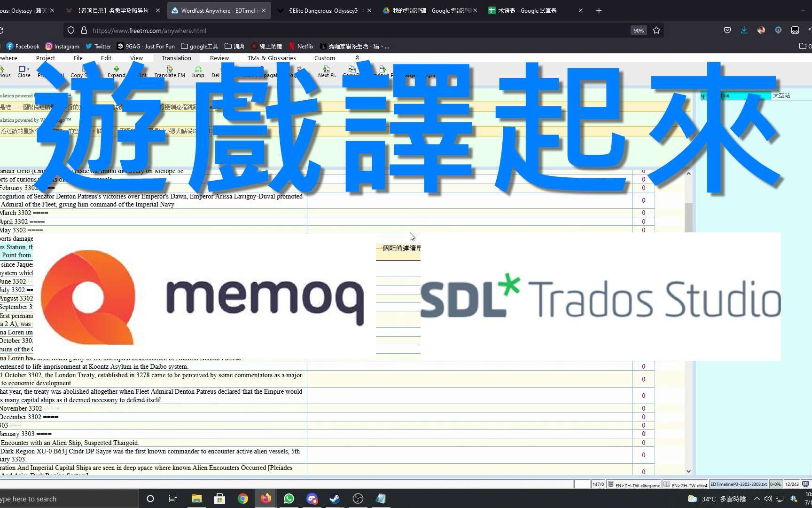This screenshot has height=508, width=812.
Task: Click the 太空站 glossary term
Action: point(781,95)
